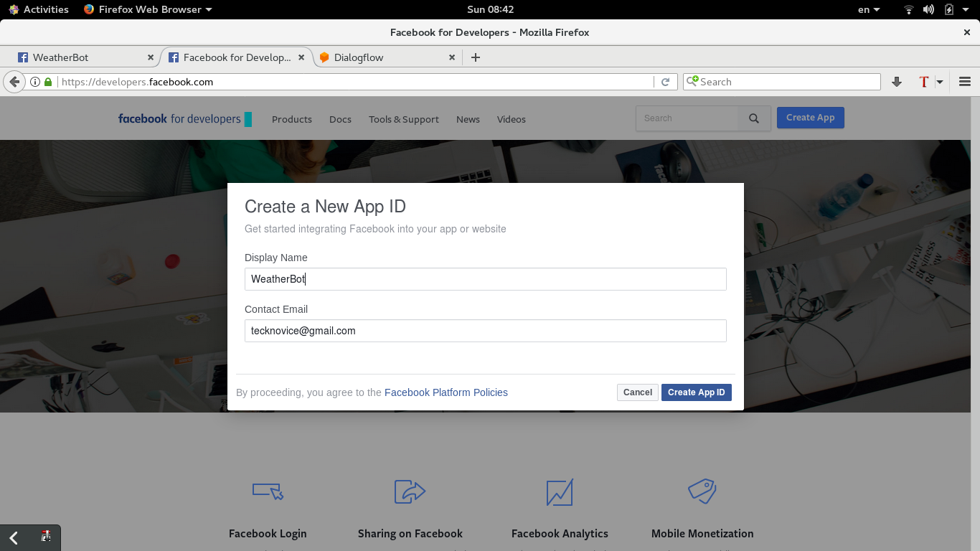Open the Firefox hamburger menu
This screenshot has height=551, width=980.
click(x=965, y=82)
